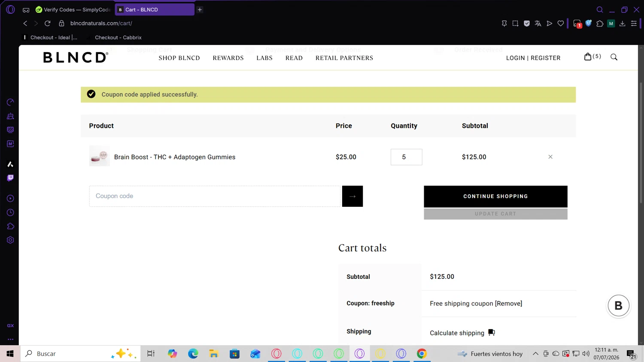Open Brain Boost - THC + Adaptogen Gummies link
This screenshot has width=644, height=362.
point(175,157)
